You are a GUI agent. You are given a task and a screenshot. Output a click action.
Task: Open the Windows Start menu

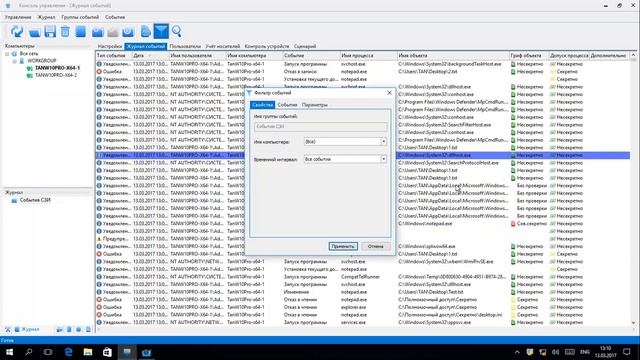pyautogui.click(x=9, y=352)
